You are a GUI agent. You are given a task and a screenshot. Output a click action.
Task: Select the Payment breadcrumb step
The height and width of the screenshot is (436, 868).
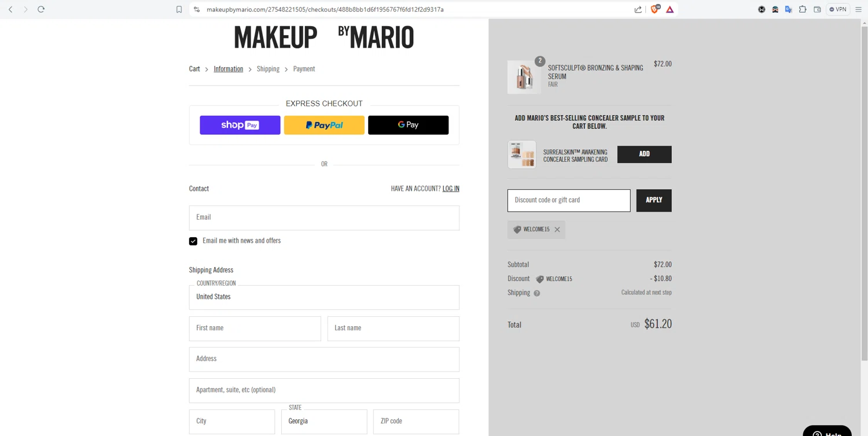[x=304, y=69]
